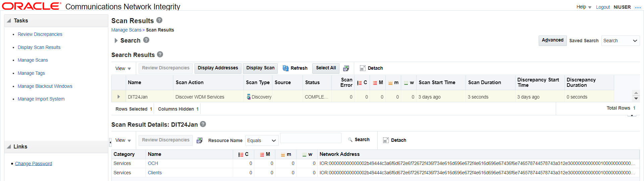
Task: Click Discovery scan type icon in DIT24Jan row
Action: point(249,97)
